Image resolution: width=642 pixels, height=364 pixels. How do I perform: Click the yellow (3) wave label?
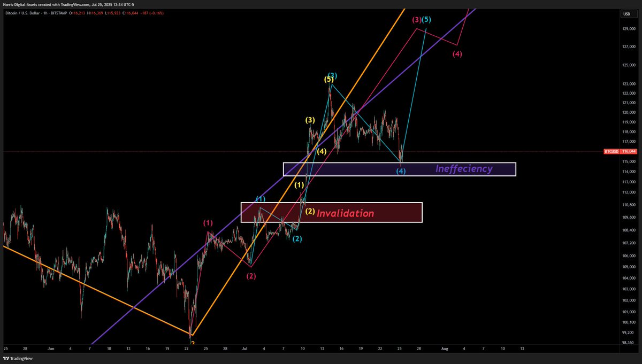(x=310, y=120)
